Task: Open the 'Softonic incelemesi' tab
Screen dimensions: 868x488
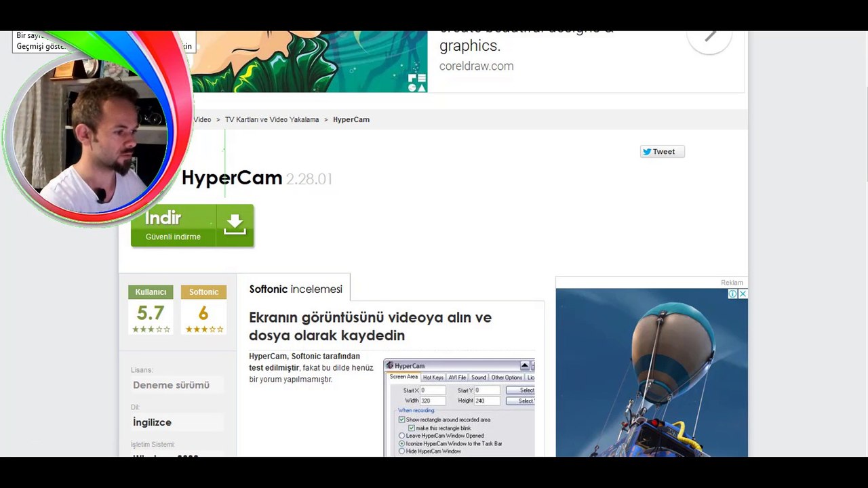Action: click(296, 289)
